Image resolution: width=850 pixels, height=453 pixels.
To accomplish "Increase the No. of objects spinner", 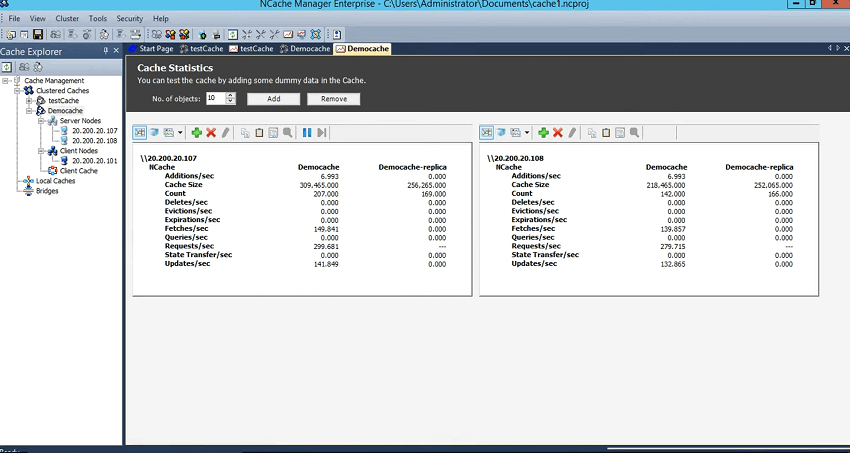I will [x=230, y=95].
